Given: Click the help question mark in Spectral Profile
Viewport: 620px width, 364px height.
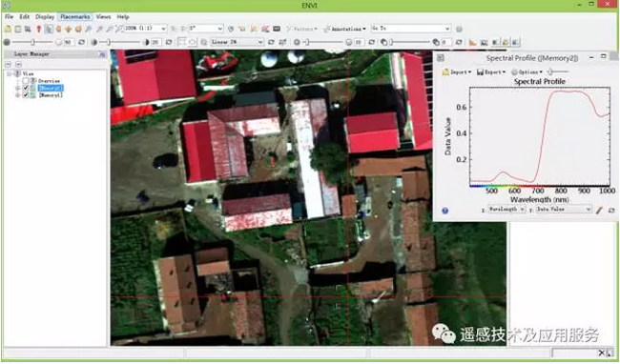Looking at the screenshot, I should pyautogui.click(x=444, y=211).
